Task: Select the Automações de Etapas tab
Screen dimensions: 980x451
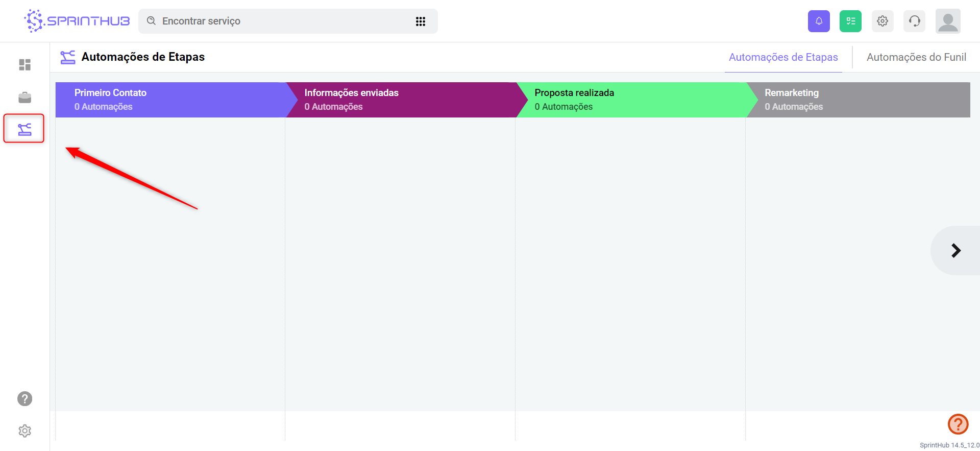Action: coord(783,57)
